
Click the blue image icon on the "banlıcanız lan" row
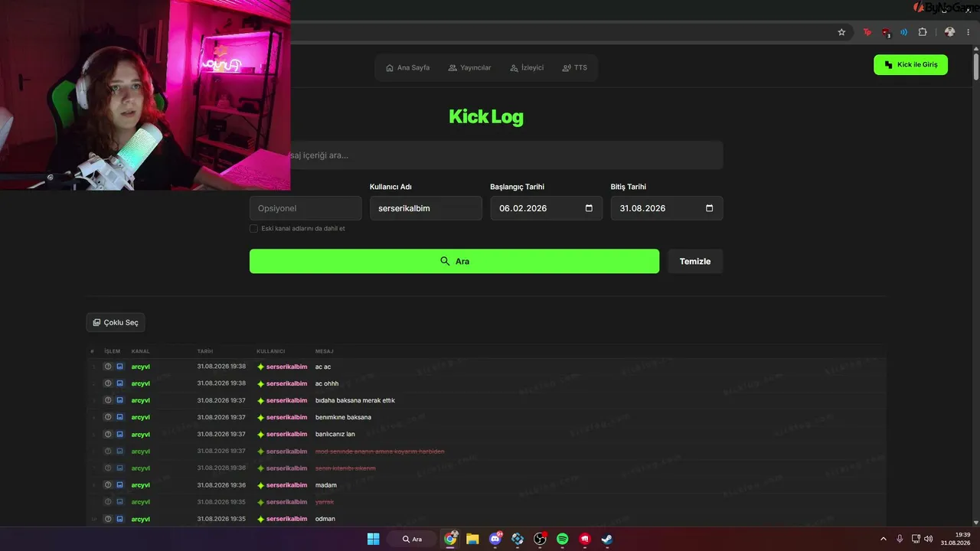point(119,434)
